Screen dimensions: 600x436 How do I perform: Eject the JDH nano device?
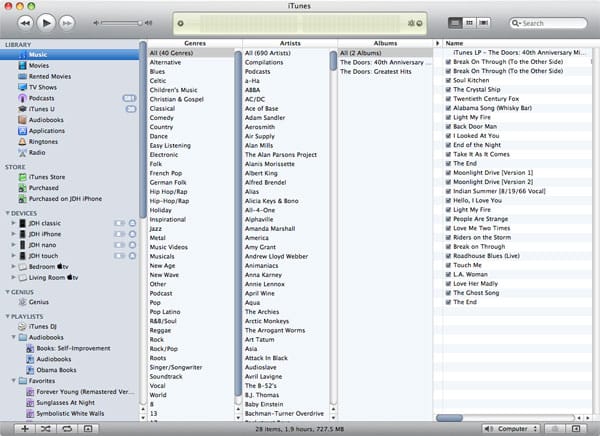[132, 245]
